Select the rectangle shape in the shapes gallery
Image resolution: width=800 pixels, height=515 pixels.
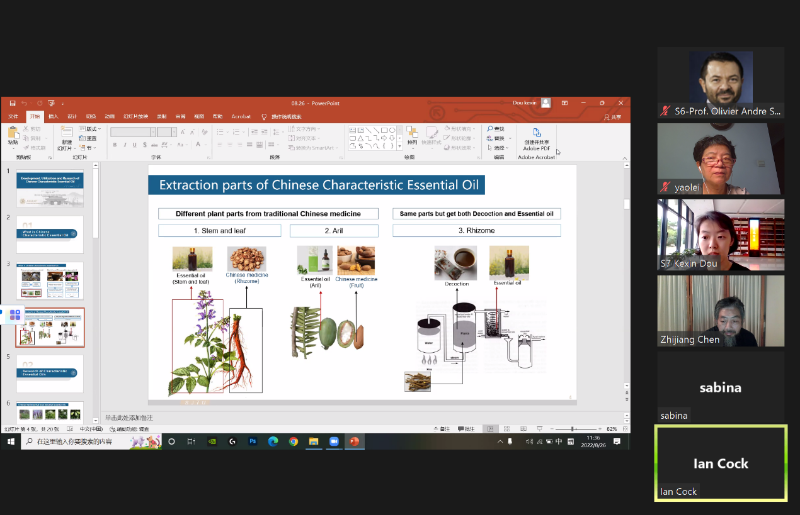(x=384, y=130)
